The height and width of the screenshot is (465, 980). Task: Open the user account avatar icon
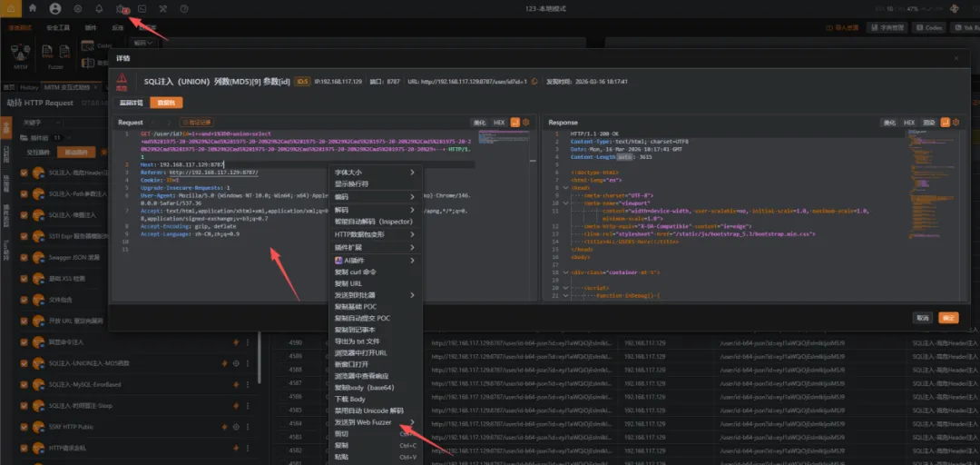click(55, 9)
